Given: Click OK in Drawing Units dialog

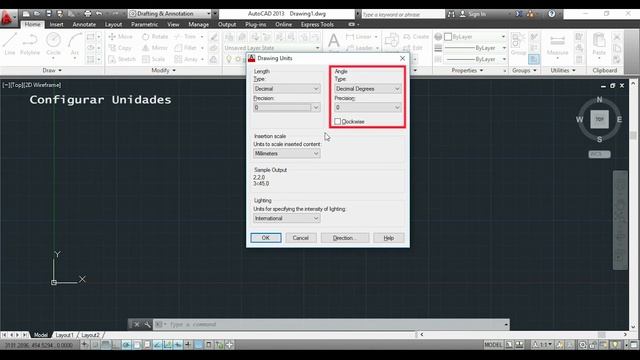Looking at the screenshot, I should click(x=266, y=238).
